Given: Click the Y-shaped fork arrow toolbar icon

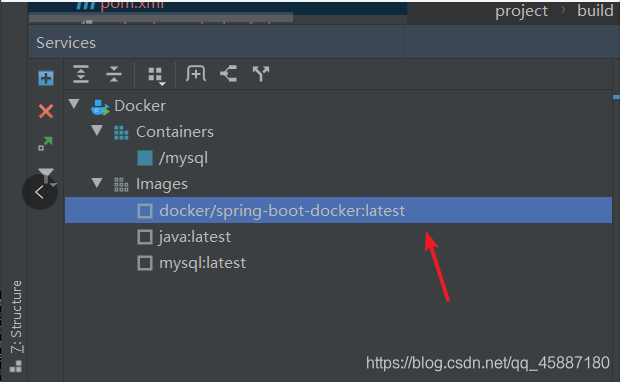Looking at the screenshot, I should [x=261, y=74].
